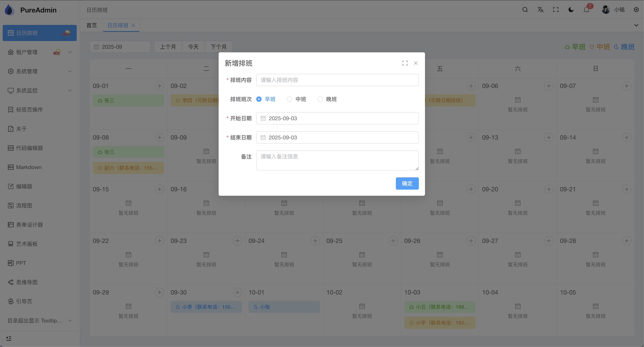
Task: Click the 排班内容 input field
Action: pyautogui.click(x=337, y=80)
